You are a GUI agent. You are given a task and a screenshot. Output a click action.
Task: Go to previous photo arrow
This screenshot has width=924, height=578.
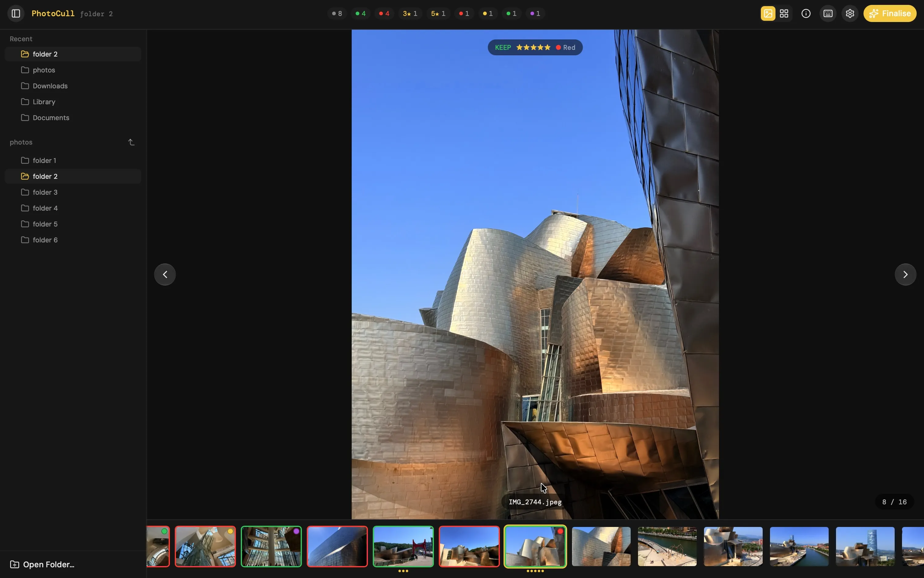pos(165,274)
